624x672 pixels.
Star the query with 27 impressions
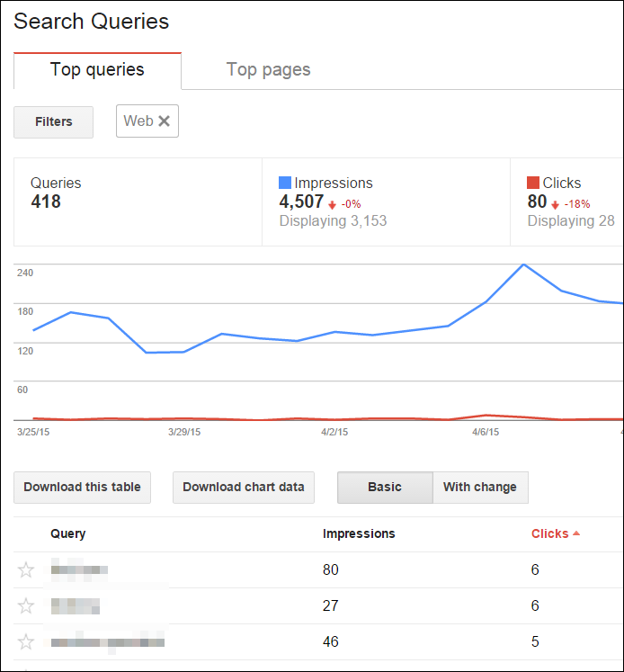(x=26, y=605)
